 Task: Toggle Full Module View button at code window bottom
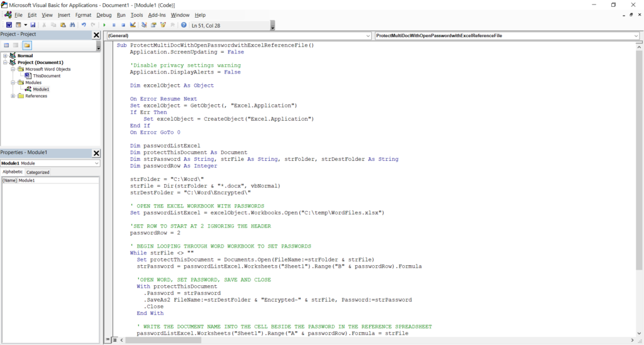[x=114, y=340]
